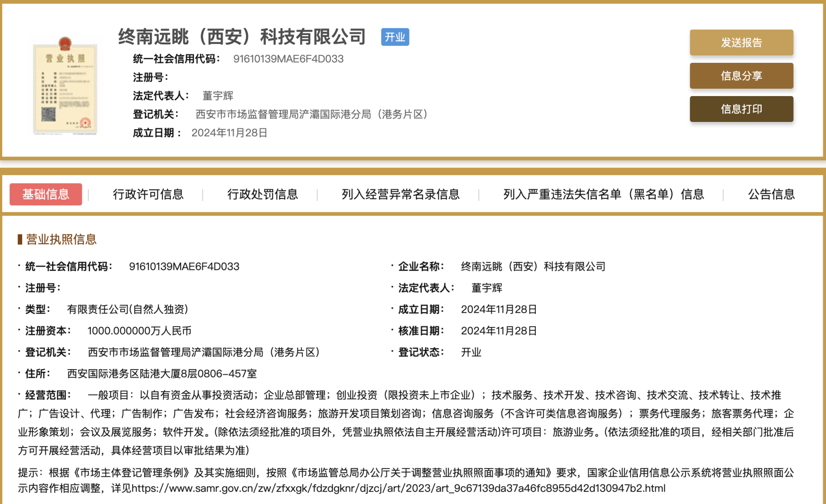The image size is (826, 504).
Task: Click the 营业执照信息 section heading
Action: (61, 239)
